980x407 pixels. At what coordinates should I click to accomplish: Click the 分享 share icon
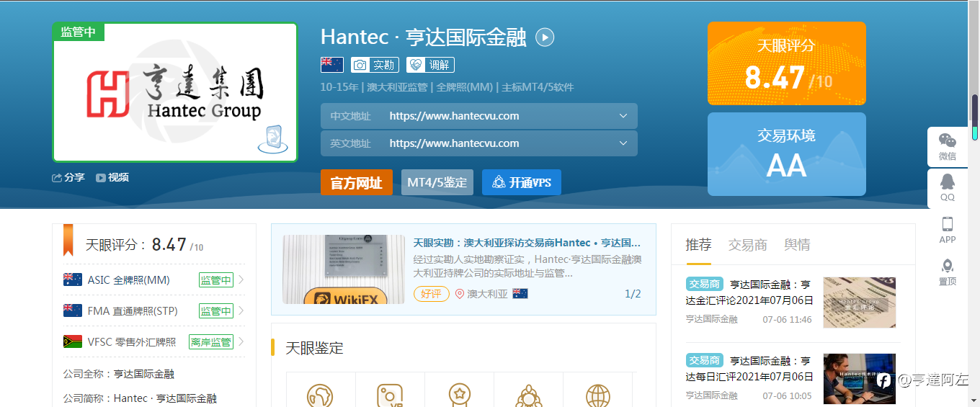(57, 177)
